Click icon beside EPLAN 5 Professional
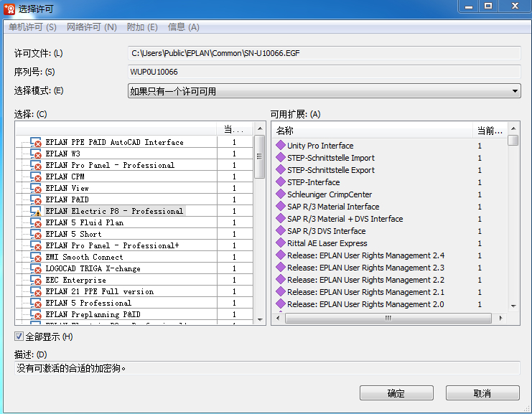The width and height of the screenshot is (532, 414). 36,303
